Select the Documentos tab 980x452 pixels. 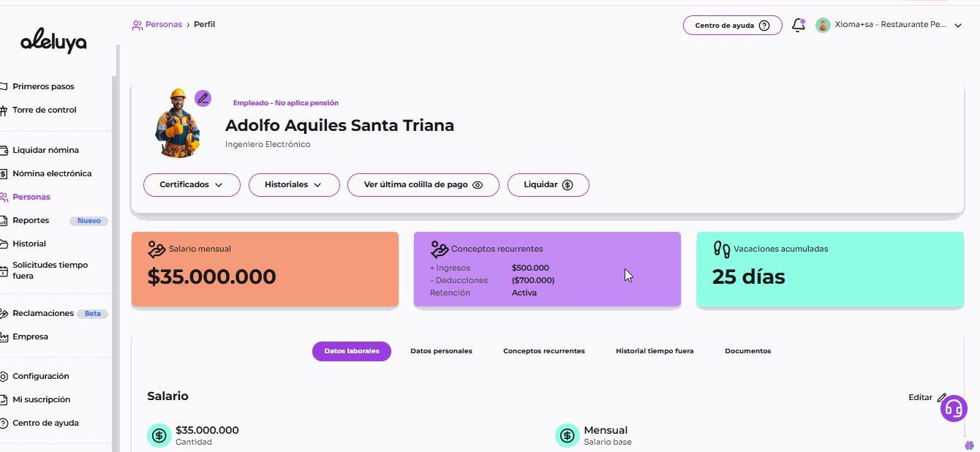pos(747,351)
